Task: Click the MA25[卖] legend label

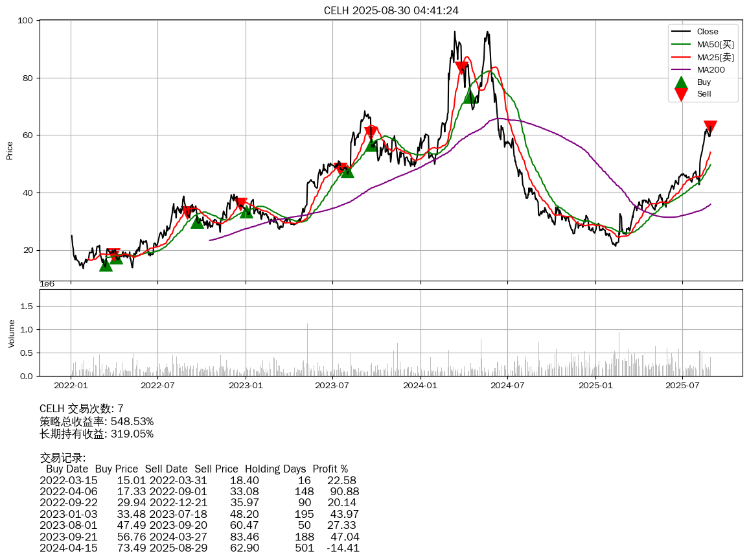Action: [x=715, y=57]
